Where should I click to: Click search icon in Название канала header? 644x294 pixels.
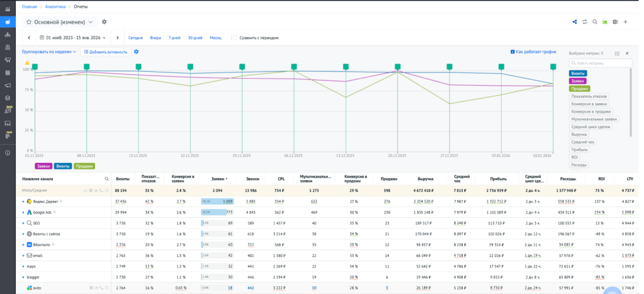(106, 179)
